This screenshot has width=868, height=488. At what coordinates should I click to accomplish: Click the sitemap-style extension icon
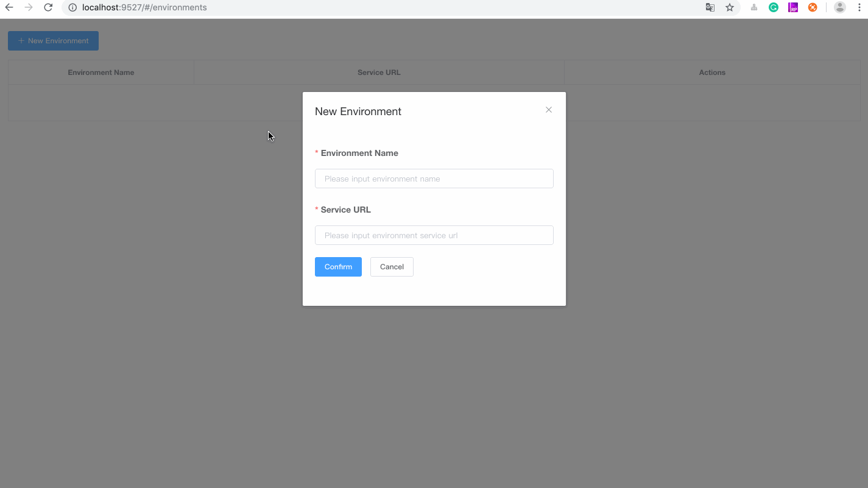754,7
